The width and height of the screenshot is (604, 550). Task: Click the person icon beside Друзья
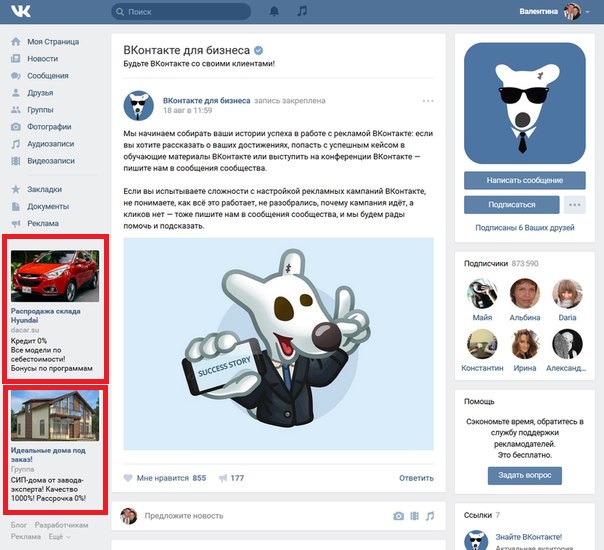coord(16,92)
